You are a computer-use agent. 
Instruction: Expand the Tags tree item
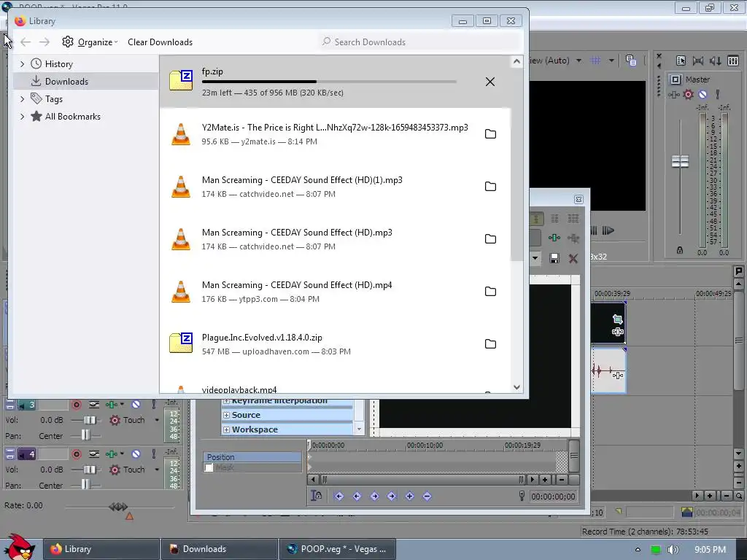coord(22,99)
